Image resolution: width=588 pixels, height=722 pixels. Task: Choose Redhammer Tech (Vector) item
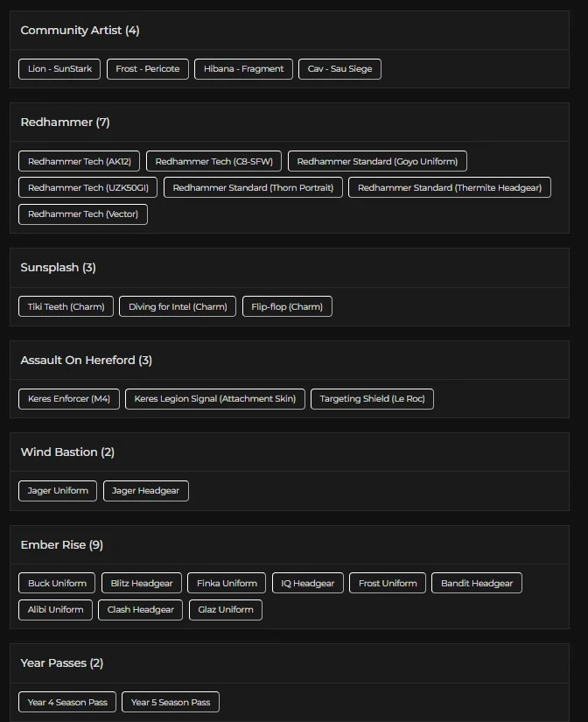click(x=83, y=214)
